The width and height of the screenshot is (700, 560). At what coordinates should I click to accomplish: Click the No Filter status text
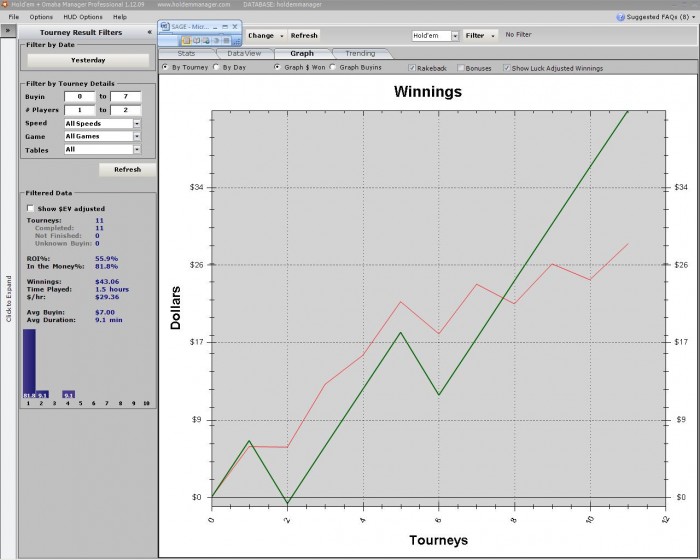pyautogui.click(x=518, y=34)
